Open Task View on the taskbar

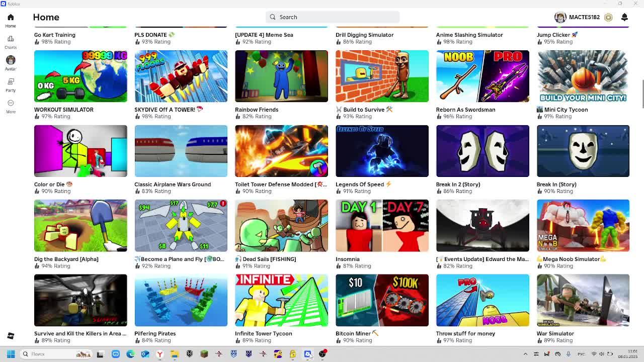pyautogui.click(x=100, y=354)
